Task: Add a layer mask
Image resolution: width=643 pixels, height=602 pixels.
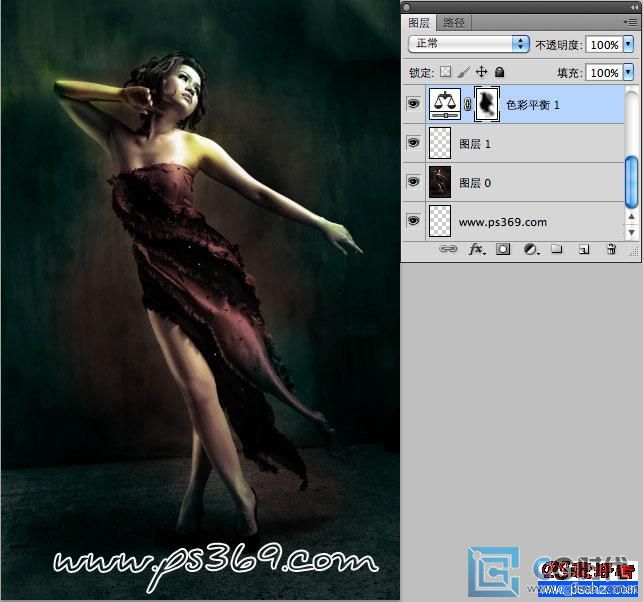Action: pyautogui.click(x=503, y=249)
